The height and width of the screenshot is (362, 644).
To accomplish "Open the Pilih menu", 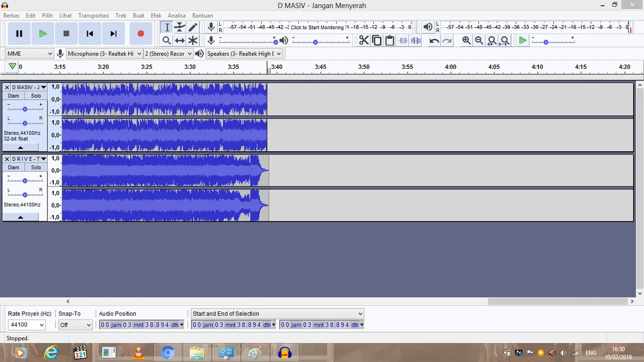I will pos(47,16).
